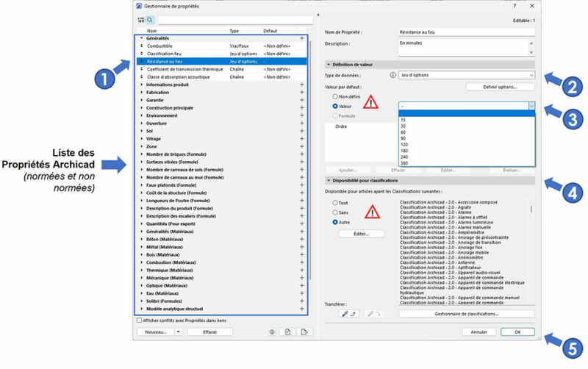Select the Autre availability radio button

(335, 223)
